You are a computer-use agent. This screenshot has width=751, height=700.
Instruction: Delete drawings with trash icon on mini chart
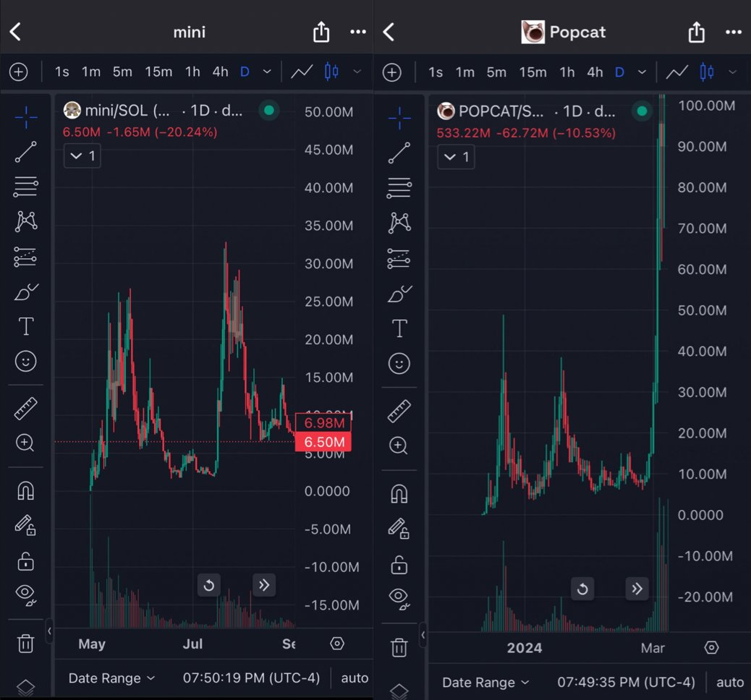pyautogui.click(x=26, y=643)
